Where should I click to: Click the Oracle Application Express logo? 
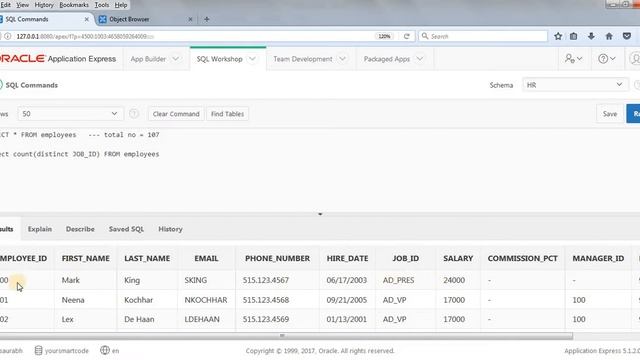tap(58, 59)
